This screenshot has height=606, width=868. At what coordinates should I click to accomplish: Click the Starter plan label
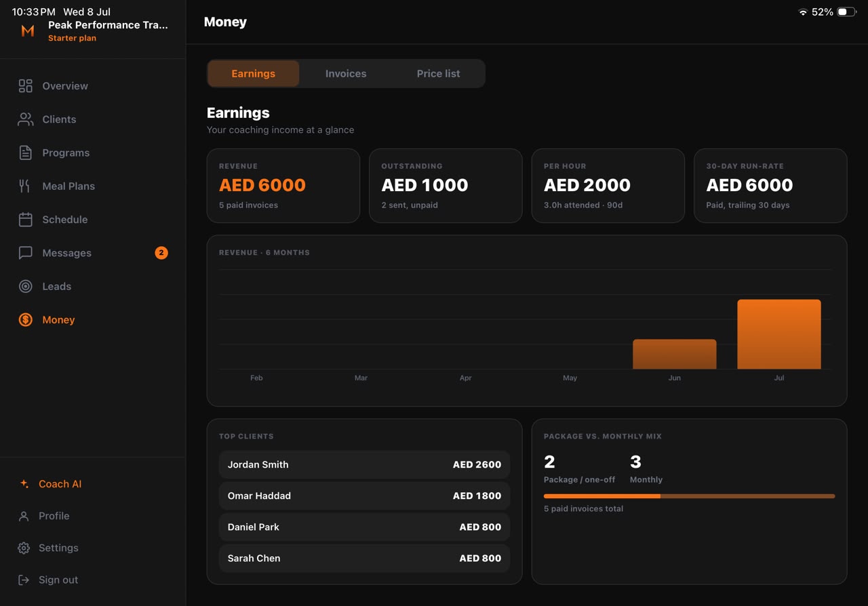point(72,39)
